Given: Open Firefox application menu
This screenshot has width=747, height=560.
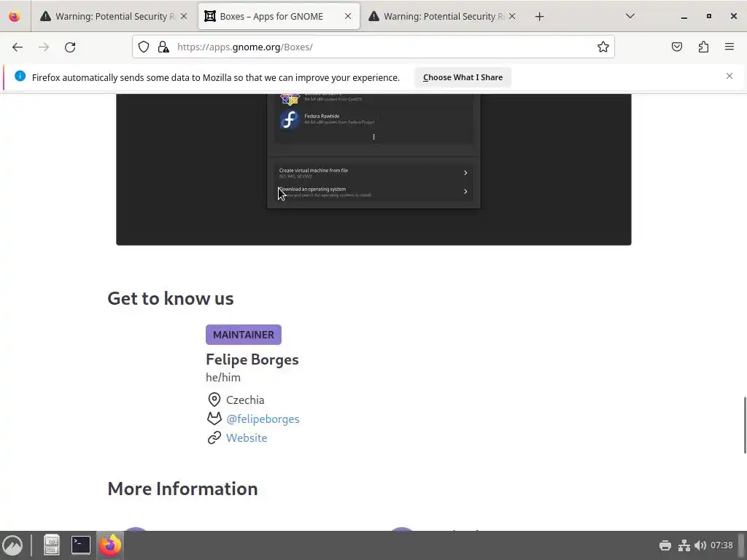Looking at the screenshot, I should pyautogui.click(x=729, y=47).
